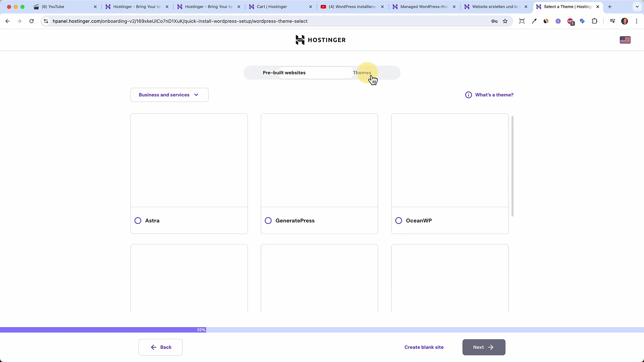Open the Astra theme preview thumbnail
Viewport: 644px width, 362px height.
[x=189, y=160]
